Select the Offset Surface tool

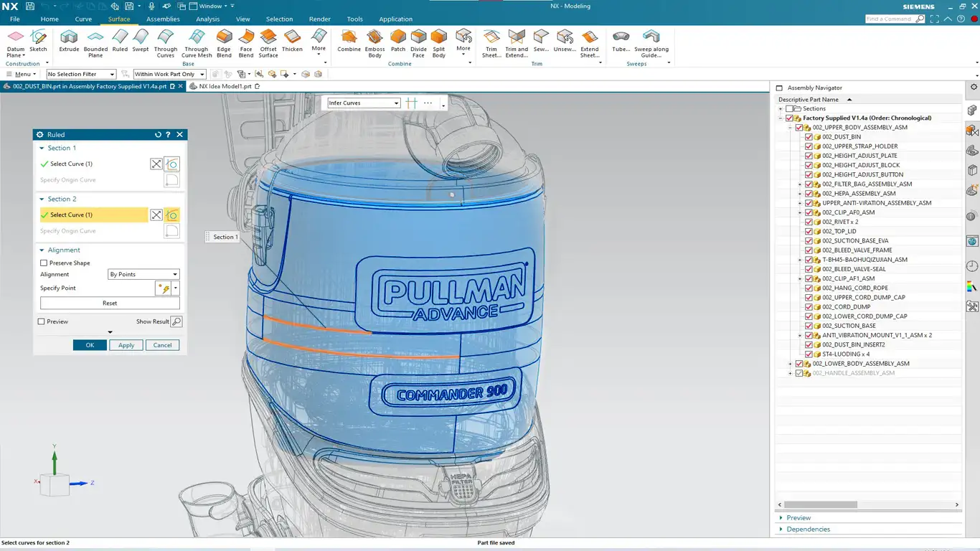click(x=268, y=43)
